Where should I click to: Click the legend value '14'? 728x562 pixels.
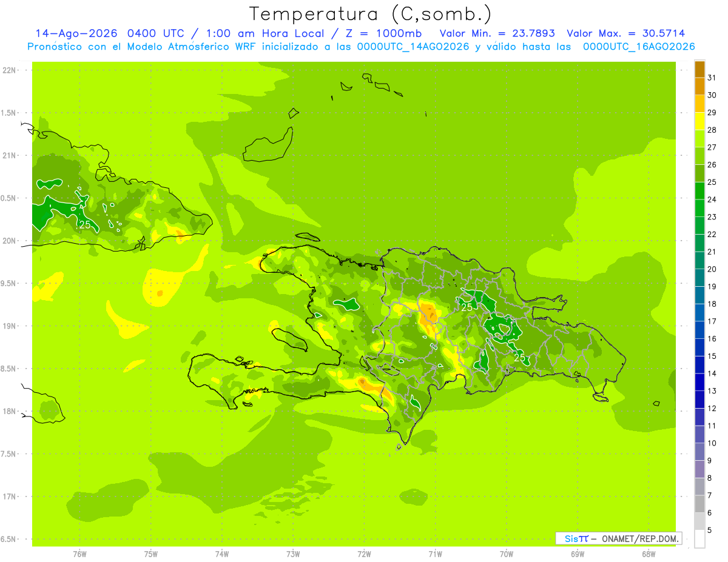coord(712,373)
